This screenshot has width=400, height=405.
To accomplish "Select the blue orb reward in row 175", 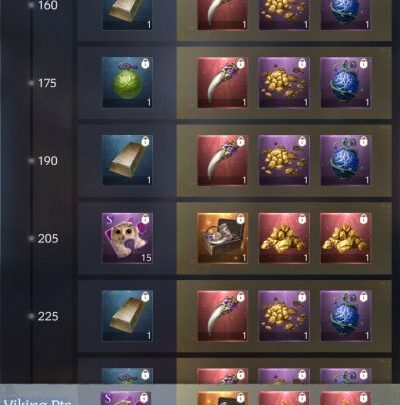I will click(x=346, y=82).
